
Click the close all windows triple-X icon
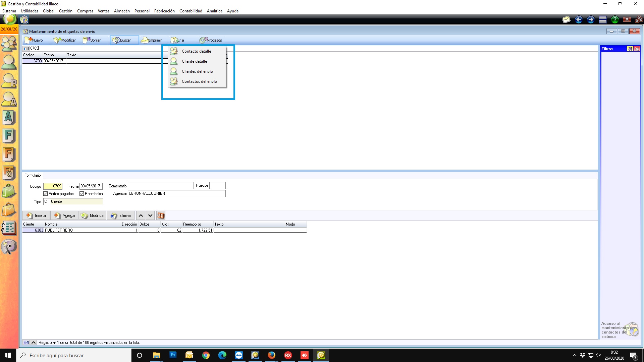tap(639, 20)
